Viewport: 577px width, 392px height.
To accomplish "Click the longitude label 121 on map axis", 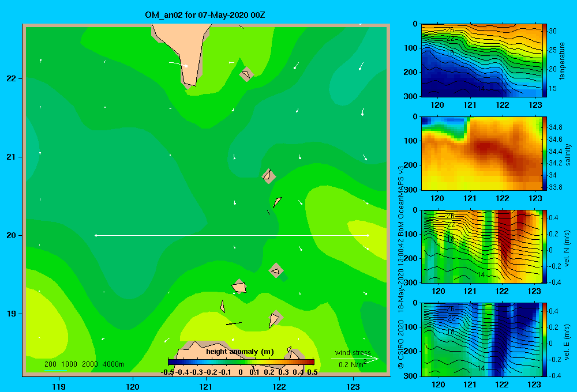I will [x=206, y=386].
